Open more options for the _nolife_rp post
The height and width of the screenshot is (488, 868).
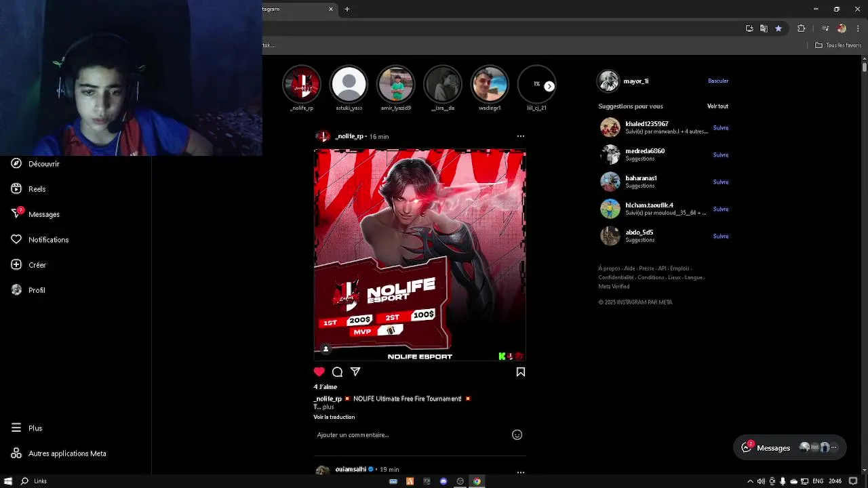point(521,136)
